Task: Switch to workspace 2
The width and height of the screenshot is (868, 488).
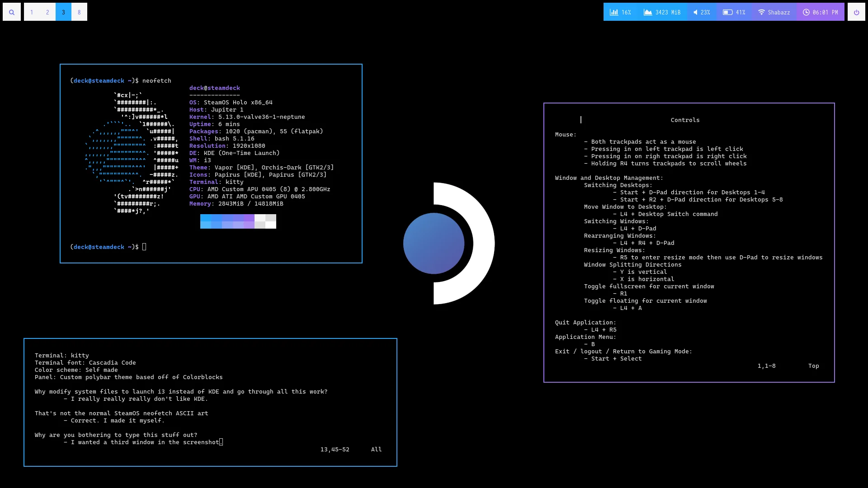Action: [47, 12]
